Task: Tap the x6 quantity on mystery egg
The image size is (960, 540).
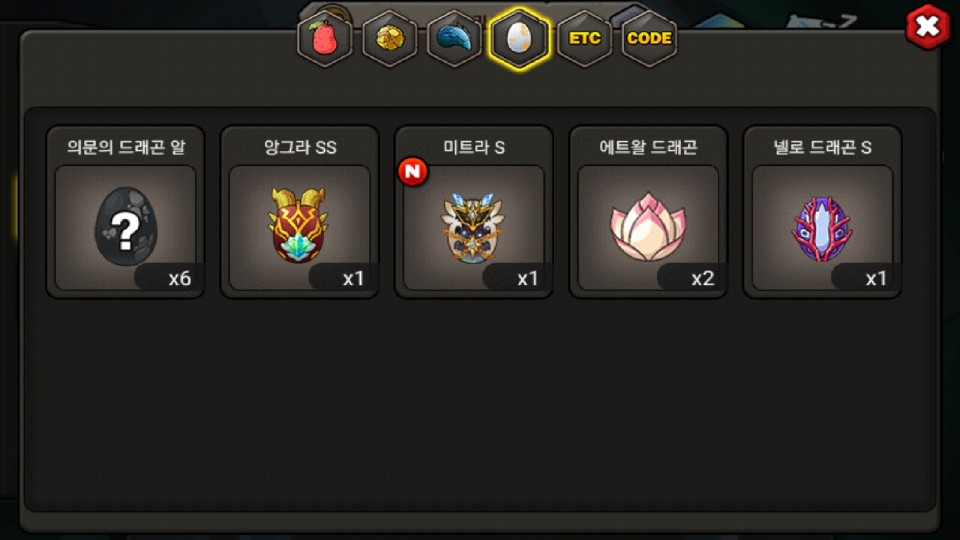Action: tap(179, 279)
